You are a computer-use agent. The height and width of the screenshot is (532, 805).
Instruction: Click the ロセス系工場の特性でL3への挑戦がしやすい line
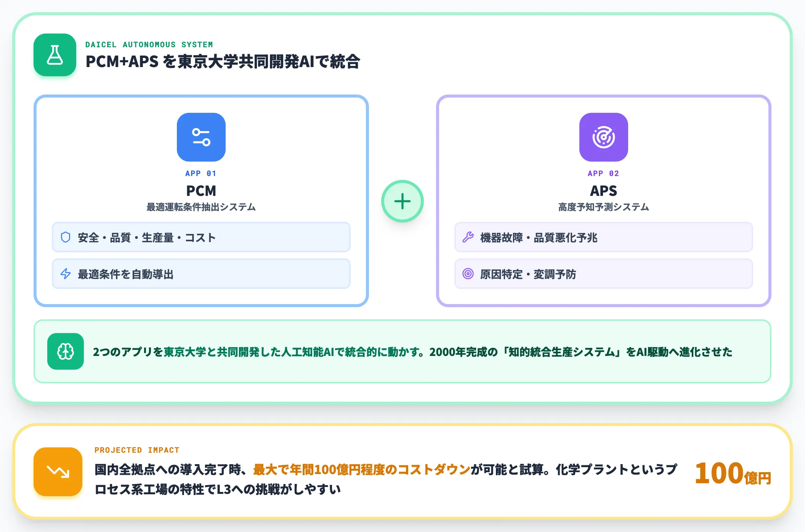[218, 489]
